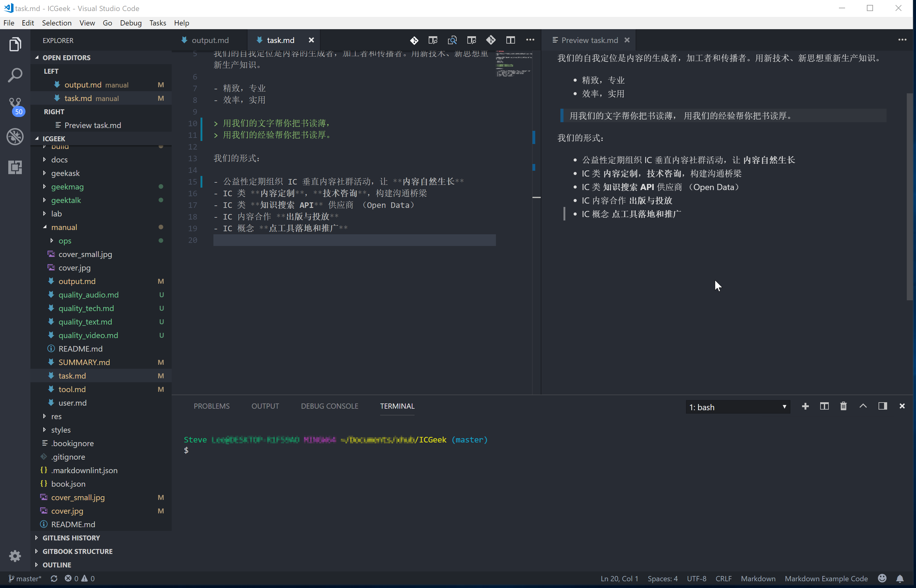Open the Extensions view in activity bar
This screenshot has height=588, width=916.
click(x=15, y=167)
